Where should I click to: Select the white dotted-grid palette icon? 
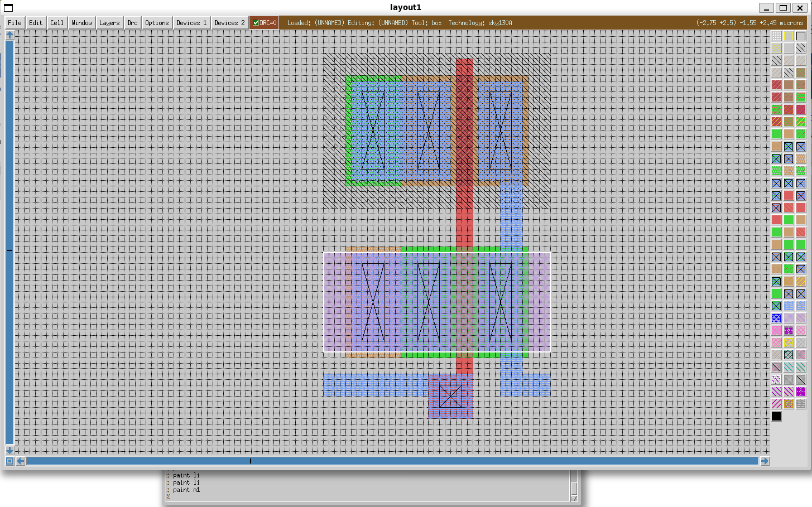click(776, 36)
